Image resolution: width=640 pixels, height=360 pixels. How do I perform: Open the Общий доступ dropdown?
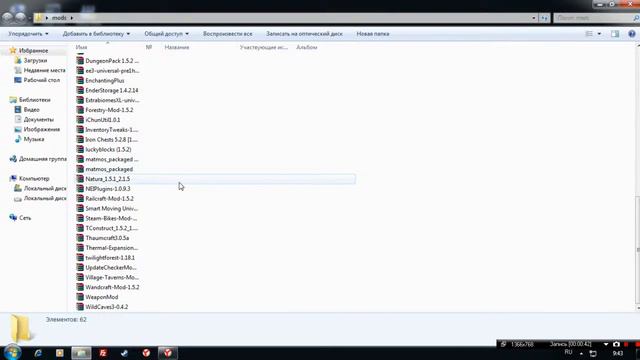(x=167, y=34)
